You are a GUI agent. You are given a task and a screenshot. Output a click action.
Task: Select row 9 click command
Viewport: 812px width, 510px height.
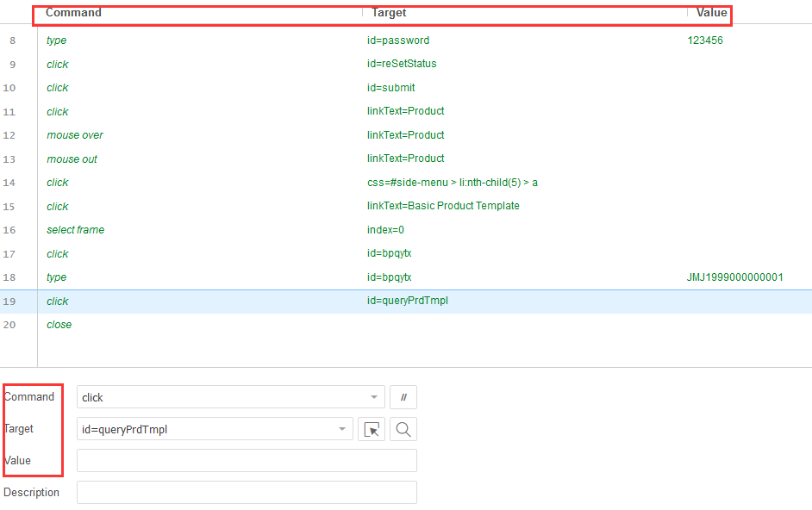(x=58, y=65)
